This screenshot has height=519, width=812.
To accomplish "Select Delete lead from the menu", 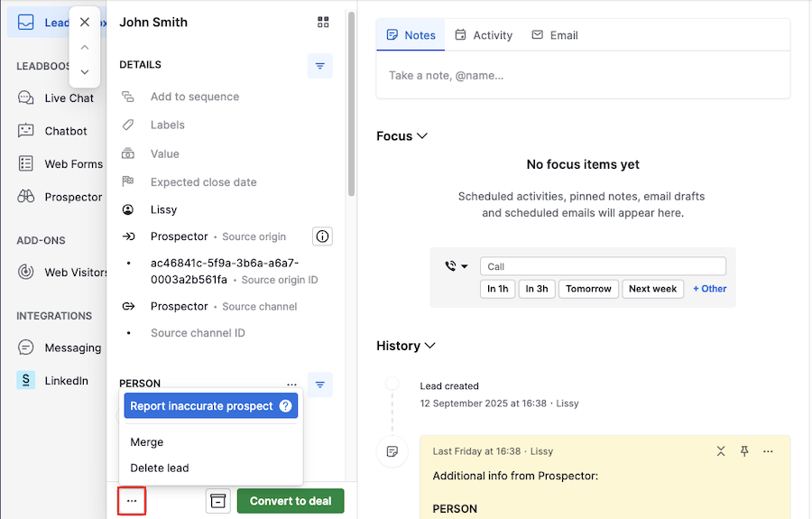I will pos(160,468).
